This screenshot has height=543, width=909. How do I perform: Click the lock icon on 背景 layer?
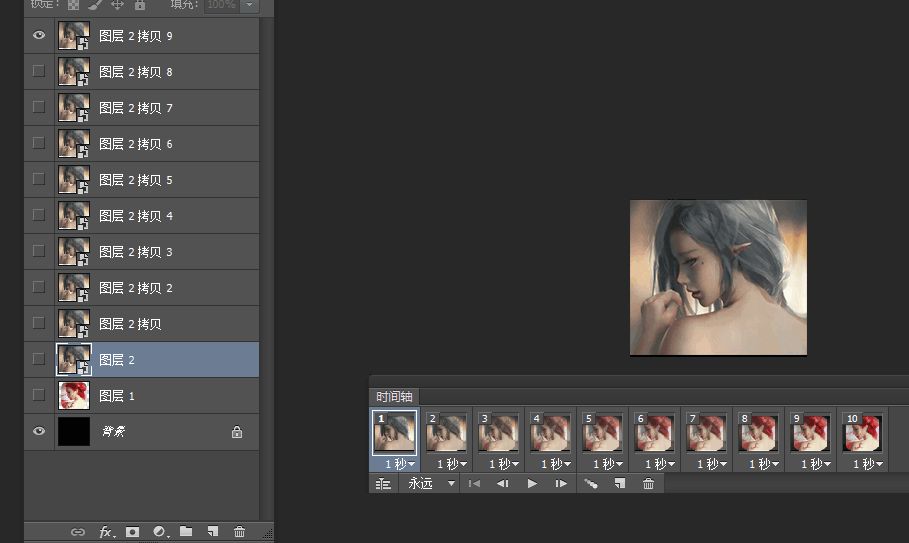pos(237,432)
